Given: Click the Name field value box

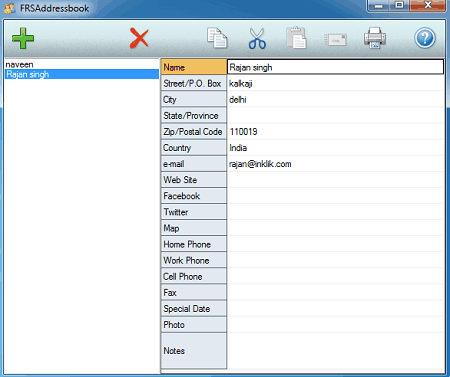Looking at the screenshot, I should (335, 67).
